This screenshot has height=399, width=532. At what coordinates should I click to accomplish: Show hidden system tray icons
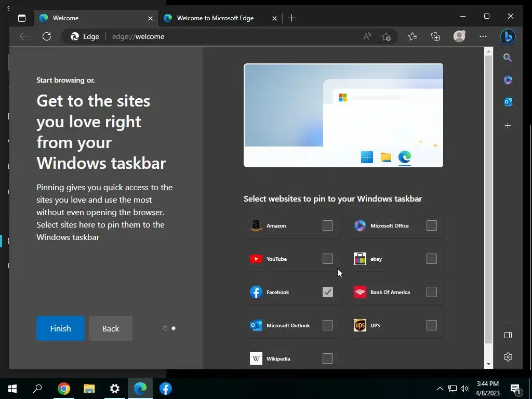coord(440,389)
